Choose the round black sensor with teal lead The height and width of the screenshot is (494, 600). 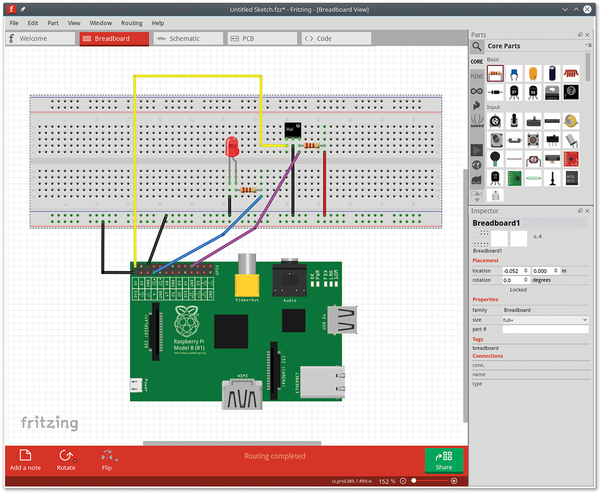tap(495, 159)
